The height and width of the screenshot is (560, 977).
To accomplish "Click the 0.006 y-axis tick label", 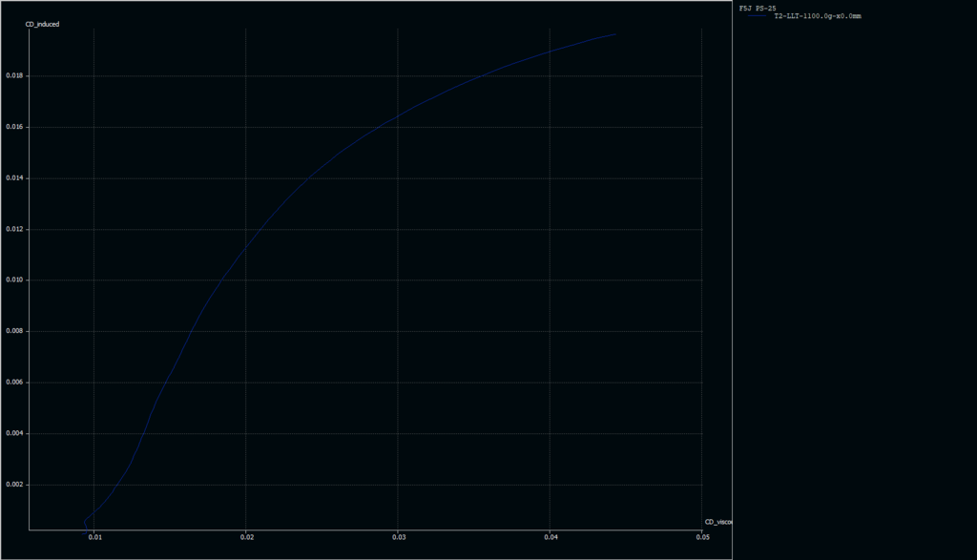I will (x=15, y=383).
